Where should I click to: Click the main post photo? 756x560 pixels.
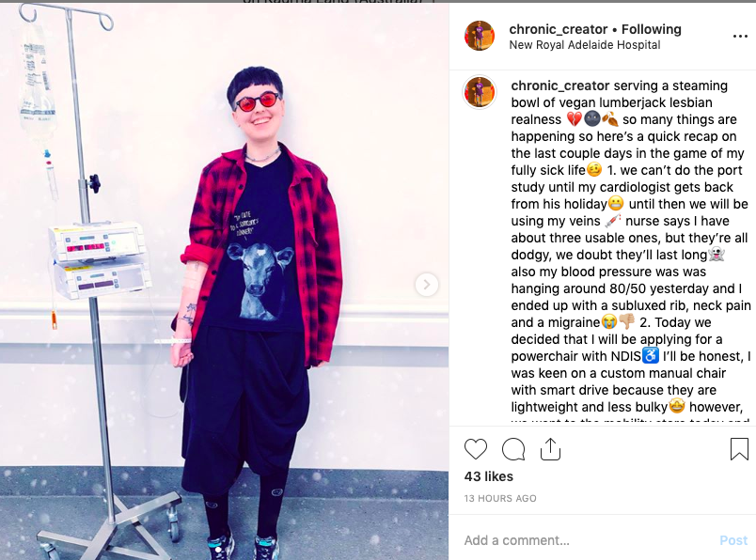[x=224, y=282]
